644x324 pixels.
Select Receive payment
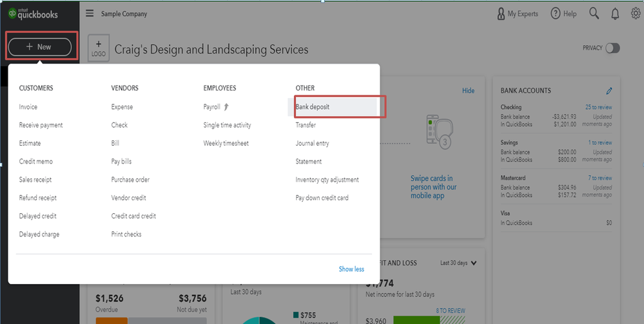[41, 125]
